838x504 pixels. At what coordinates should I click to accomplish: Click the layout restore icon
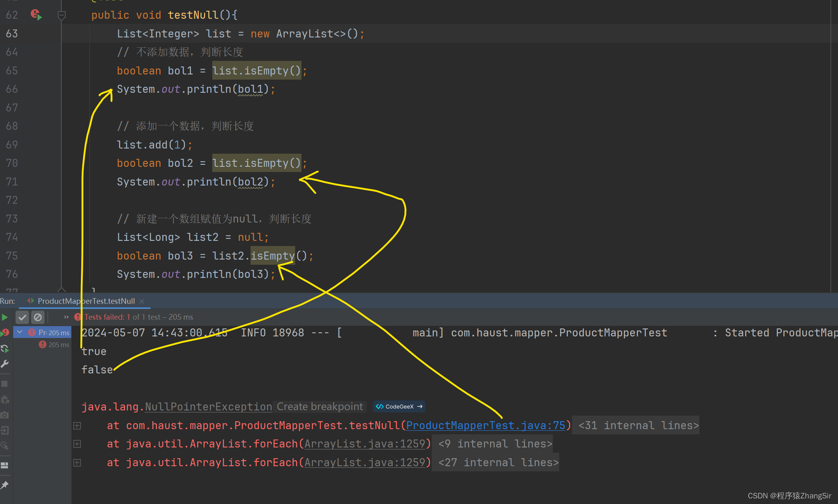[x=5, y=465]
